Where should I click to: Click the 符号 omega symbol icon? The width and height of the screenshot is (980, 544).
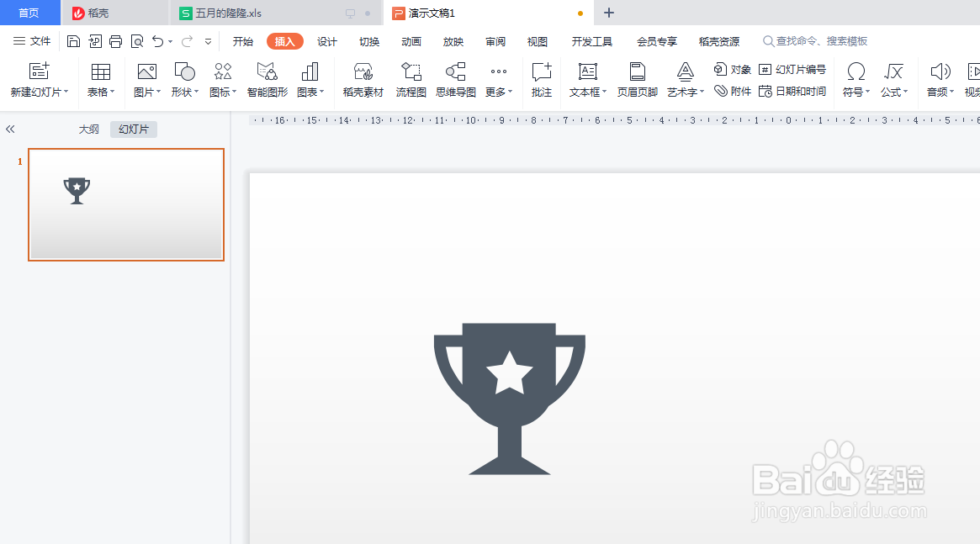pos(856,71)
